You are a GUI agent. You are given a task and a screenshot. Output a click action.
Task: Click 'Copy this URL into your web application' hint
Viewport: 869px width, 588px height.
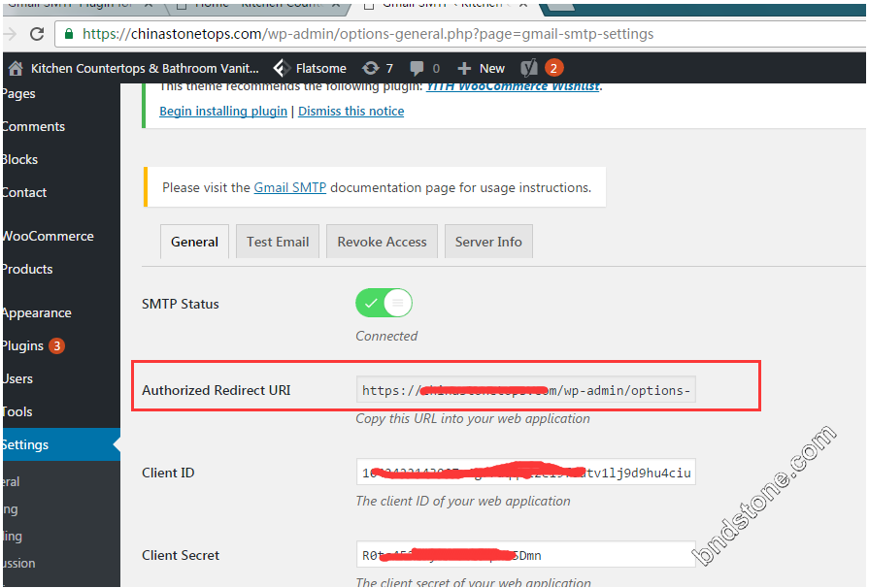coord(473,418)
